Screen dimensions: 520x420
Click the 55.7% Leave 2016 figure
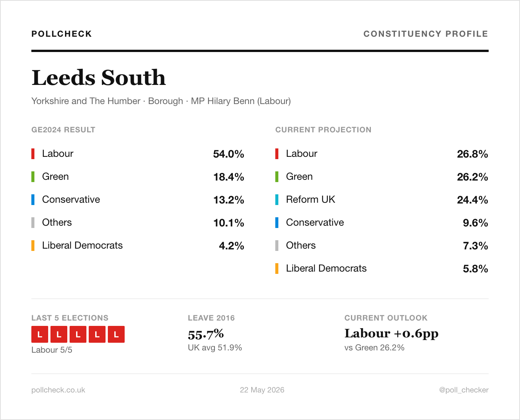point(206,334)
